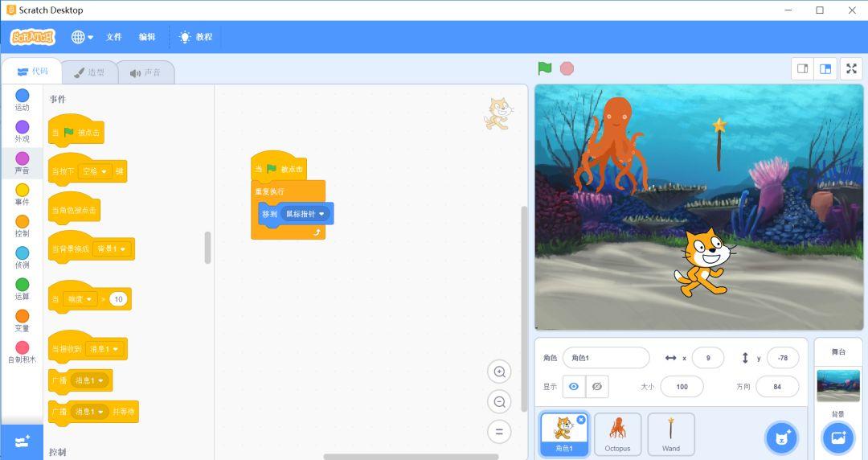Image resolution: width=868 pixels, height=460 pixels.
Task: Open the 响度 loudness dropdown
Action: pos(80,299)
